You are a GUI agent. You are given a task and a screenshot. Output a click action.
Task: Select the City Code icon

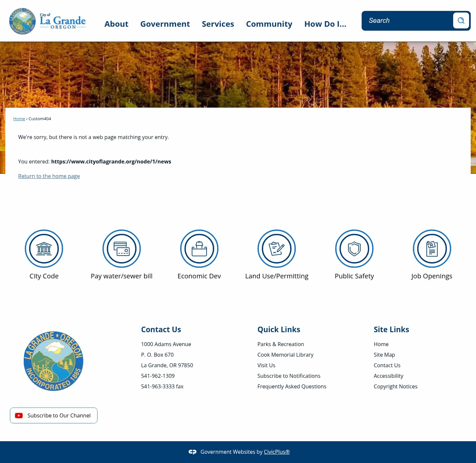(44, 249)
